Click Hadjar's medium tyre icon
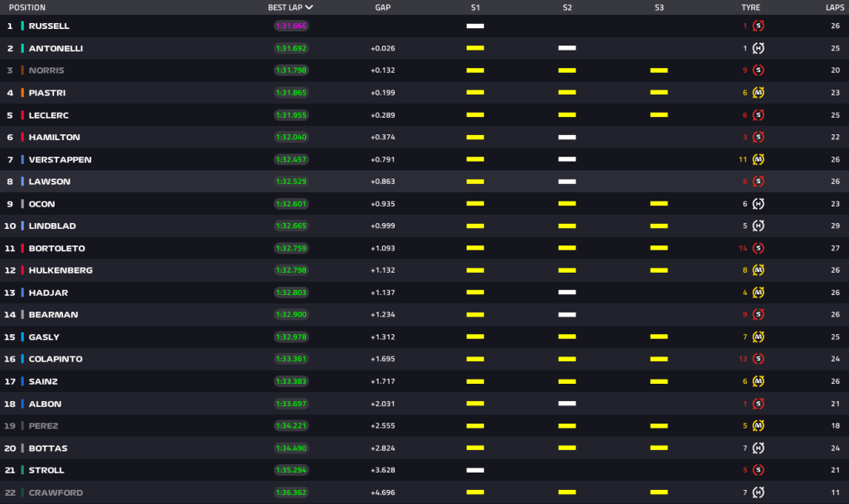The width and height of the screenshot is (849, 504). pos(758,293)
